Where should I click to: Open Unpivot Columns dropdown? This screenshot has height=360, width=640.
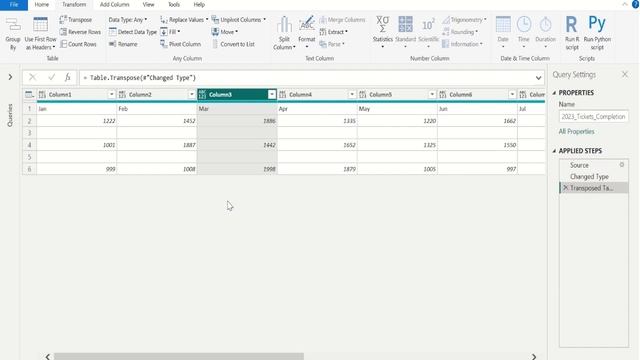[x=239, y=20]
